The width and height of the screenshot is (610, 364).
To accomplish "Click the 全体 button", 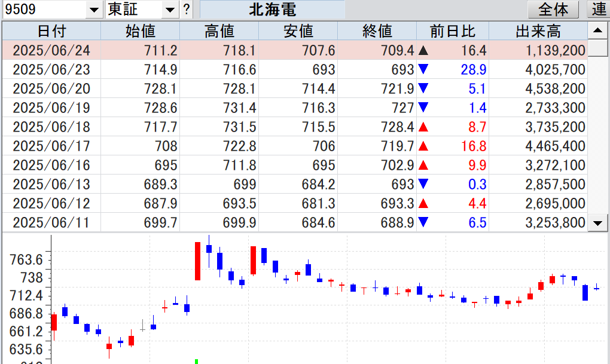I will coord(553,10).
